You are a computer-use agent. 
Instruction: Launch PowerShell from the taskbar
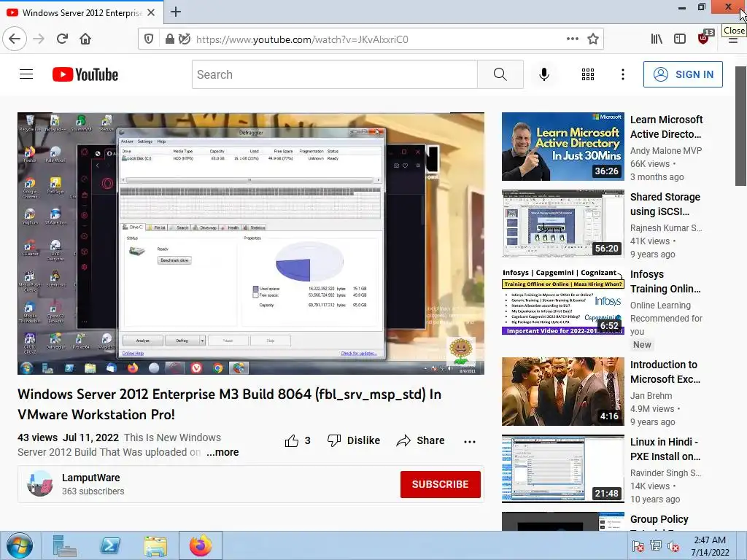click(110, 545)
